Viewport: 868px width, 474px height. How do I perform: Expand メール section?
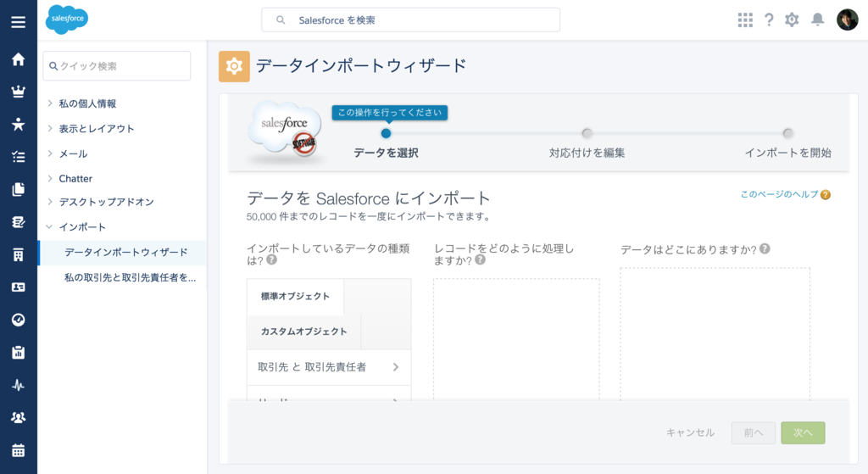coord(50,153)
